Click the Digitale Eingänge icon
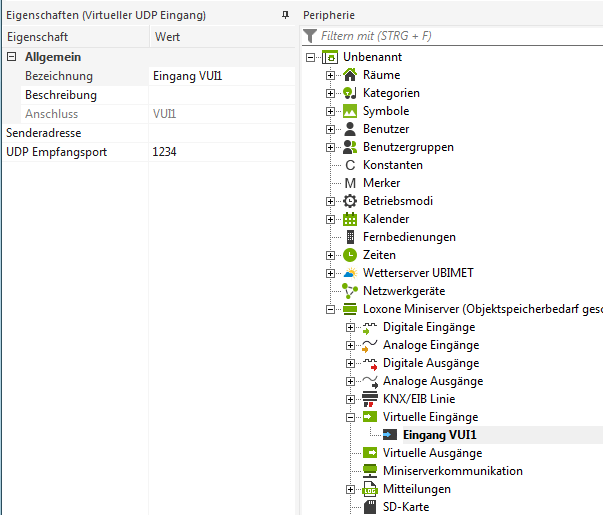Image resolution: width=603 pixels, height=515 pixels. coord(370,327)
